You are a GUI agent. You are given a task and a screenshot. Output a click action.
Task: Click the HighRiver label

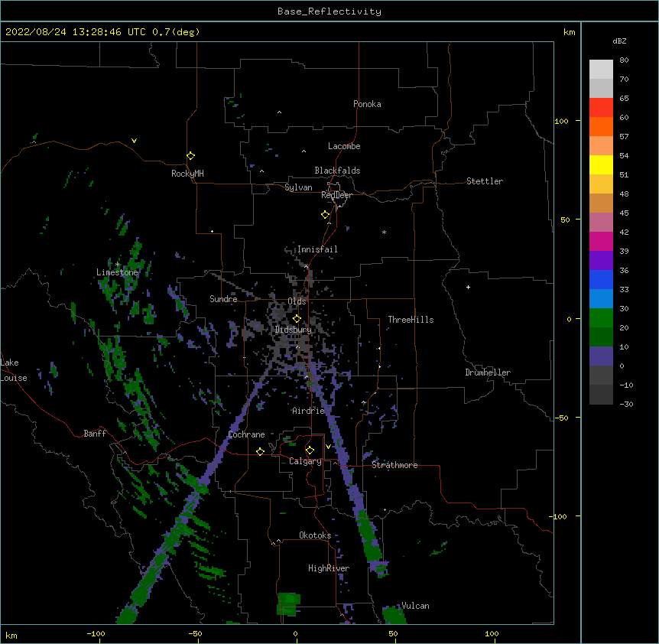(329, 568)
